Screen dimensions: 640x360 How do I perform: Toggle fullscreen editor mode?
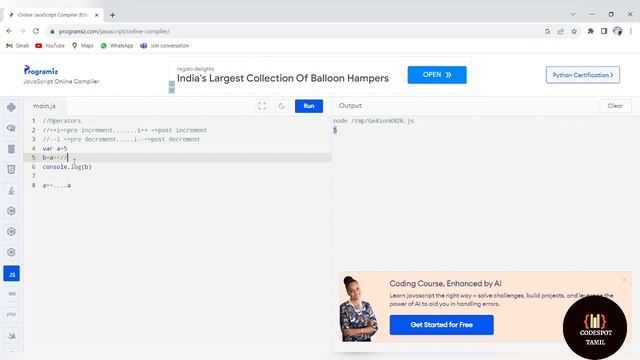coord(262,106)
